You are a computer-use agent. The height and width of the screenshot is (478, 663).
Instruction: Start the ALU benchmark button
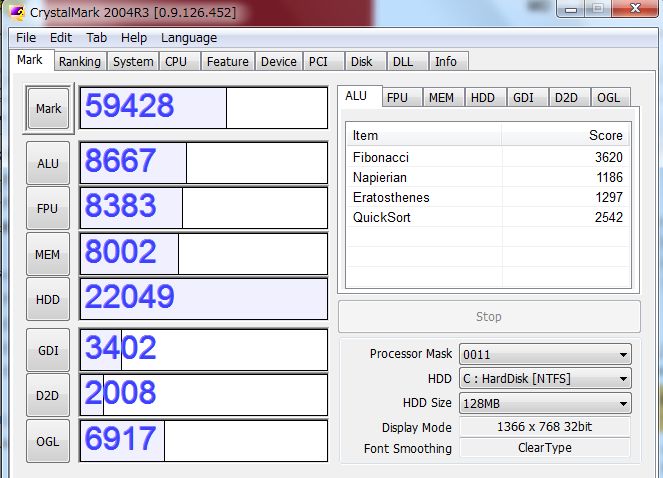point(48,163)
